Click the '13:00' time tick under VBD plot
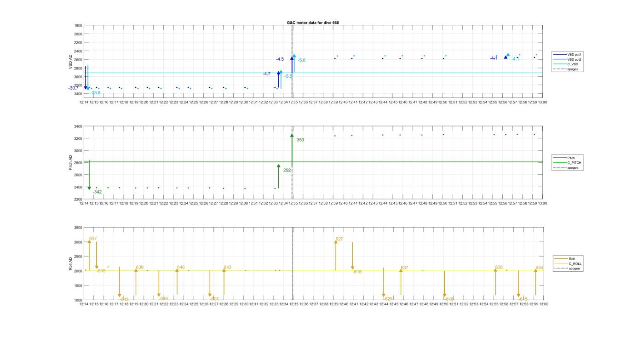 (543, 102)
